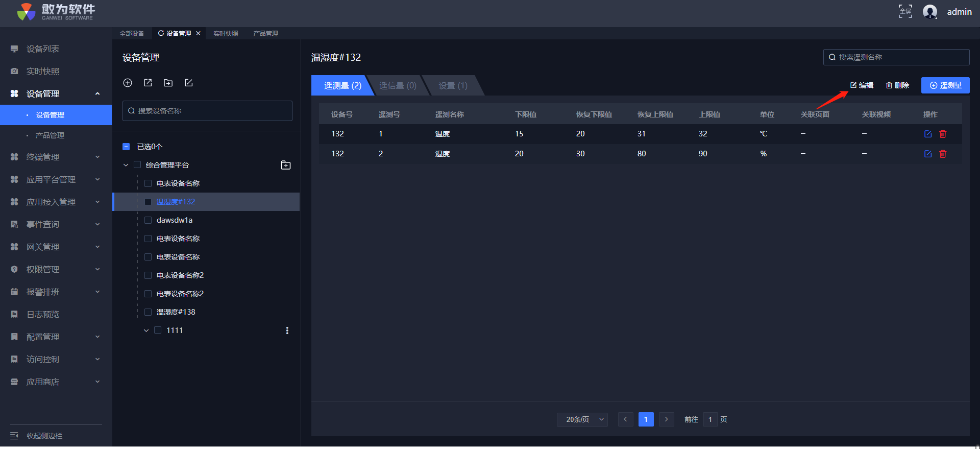Select the 设置 (1) tab
The image size is (980, 449).
(453, 85)
